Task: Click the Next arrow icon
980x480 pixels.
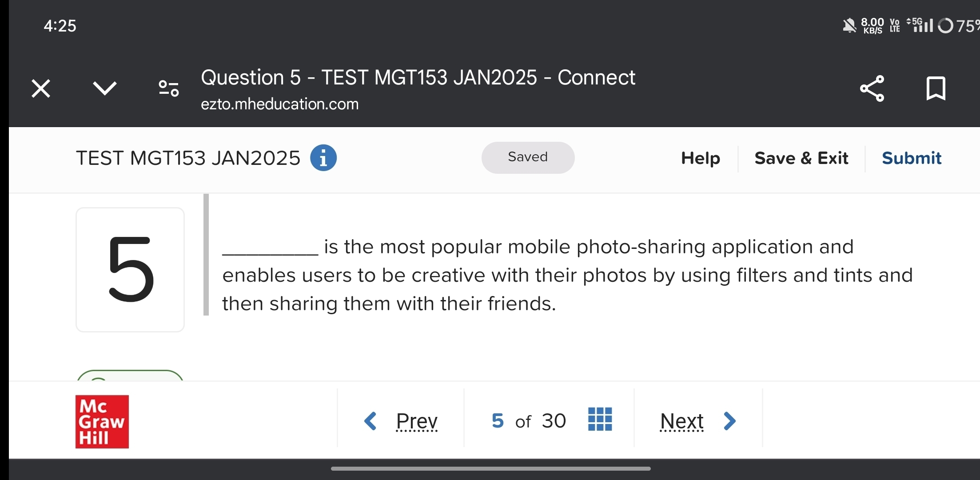Action: click(x=729, y=421)
